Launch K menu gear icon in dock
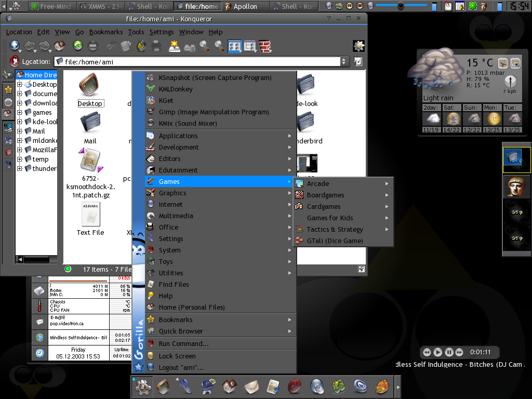The width and height of the screenshot is (532, 399). 143,387
